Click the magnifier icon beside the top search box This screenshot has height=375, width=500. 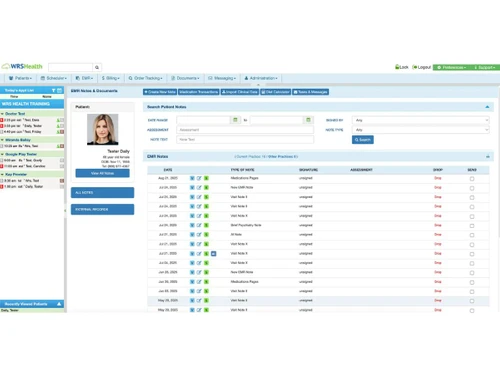97,67
